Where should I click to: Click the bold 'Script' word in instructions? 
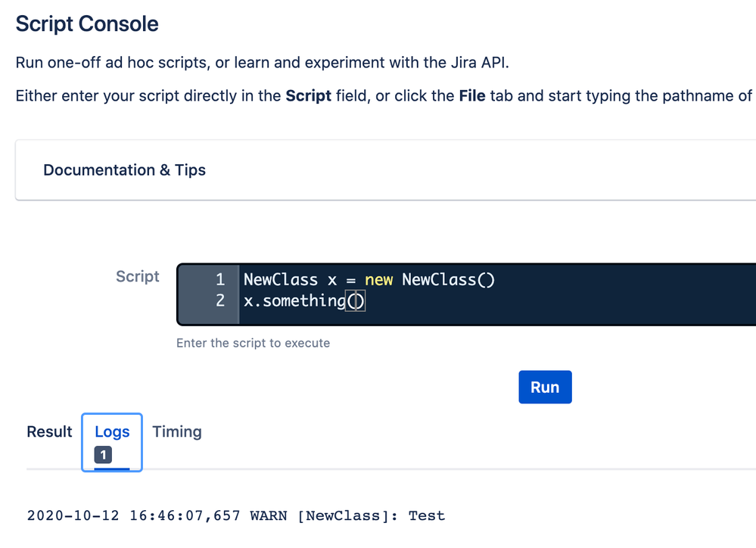tap(308, 96)
